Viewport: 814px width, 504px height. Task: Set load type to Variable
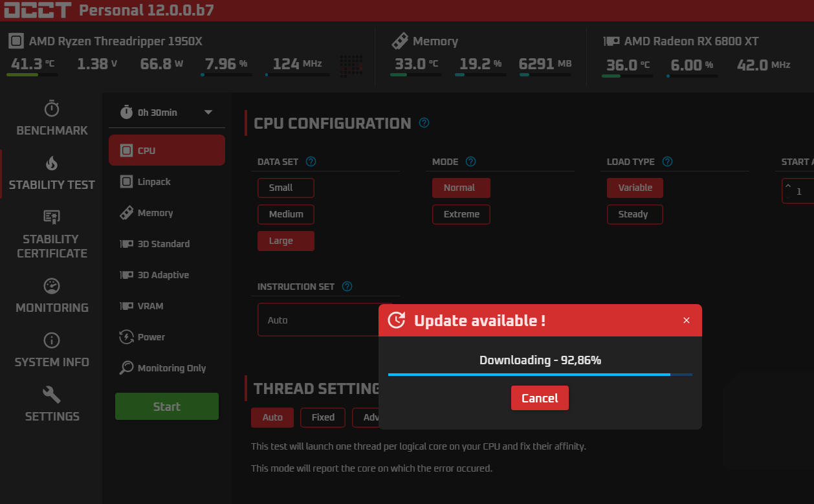click(635, 188)
